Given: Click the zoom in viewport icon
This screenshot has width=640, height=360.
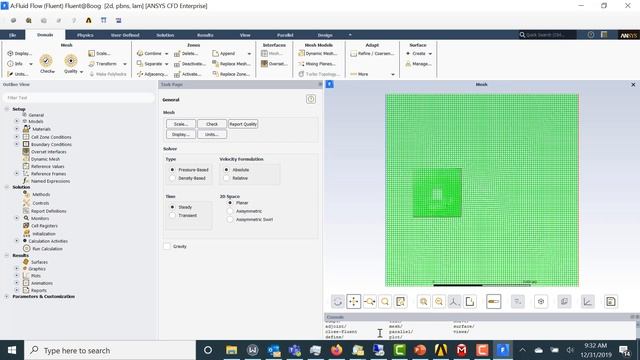Looking at the screenshot, I should 423,302.
